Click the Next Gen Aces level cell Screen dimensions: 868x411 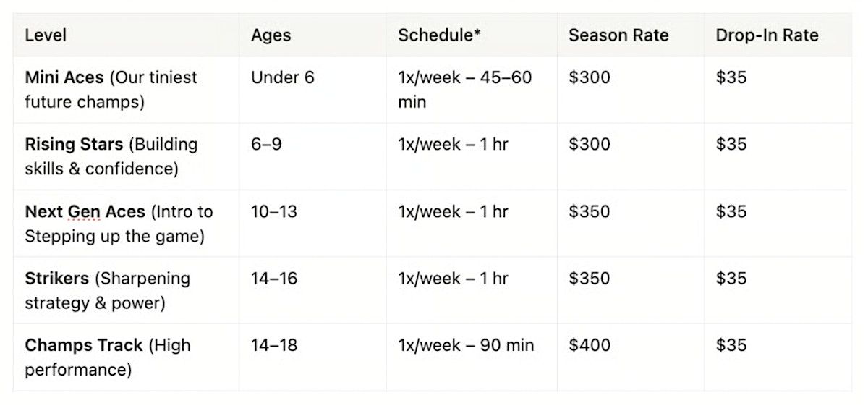pos(119,224)
